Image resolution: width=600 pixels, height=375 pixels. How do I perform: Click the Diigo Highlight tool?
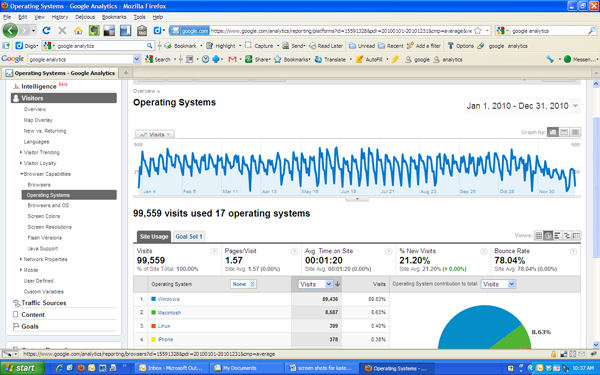coord(221,46)
